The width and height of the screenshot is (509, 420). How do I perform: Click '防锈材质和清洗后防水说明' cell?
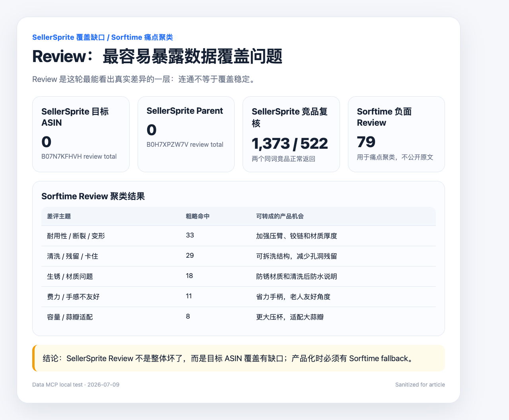coord(297,276)
